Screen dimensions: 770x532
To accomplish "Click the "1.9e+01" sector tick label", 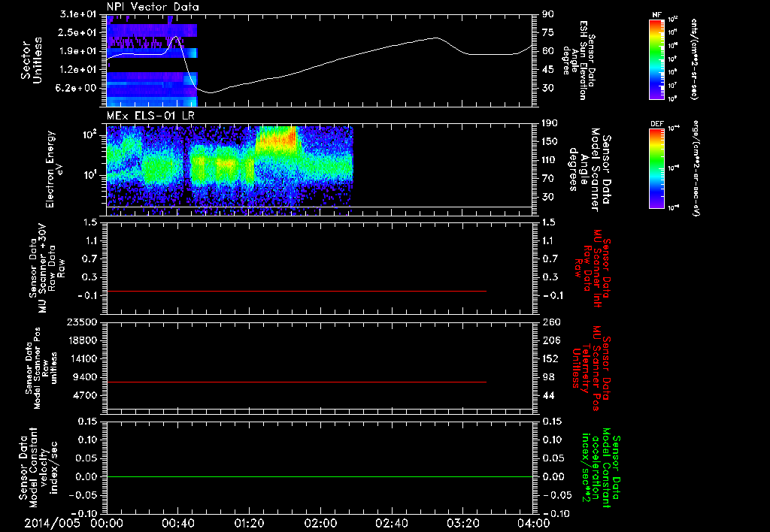I will (x=78, y=51).
